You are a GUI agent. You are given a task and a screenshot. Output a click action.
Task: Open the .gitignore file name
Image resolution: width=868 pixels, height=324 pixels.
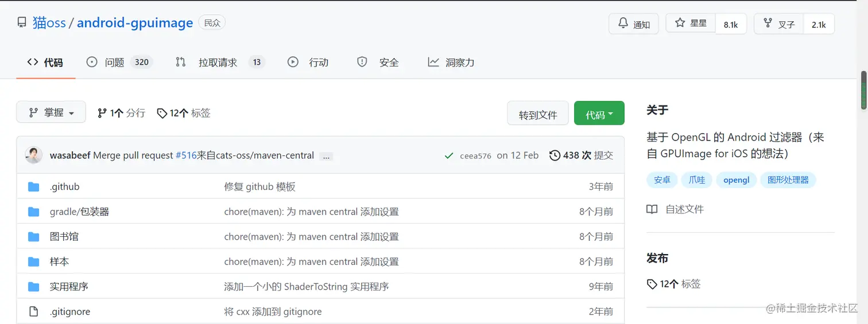coord(70,311)
